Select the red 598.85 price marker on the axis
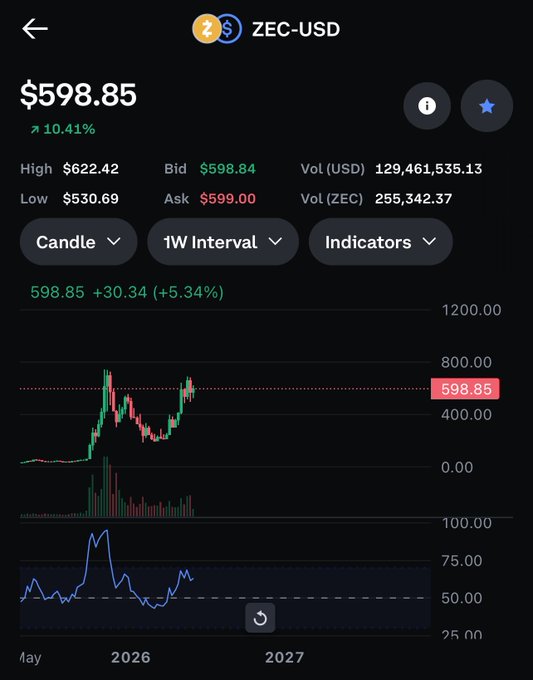The width and height of the screenshot is (533, 680). [465, 389]
